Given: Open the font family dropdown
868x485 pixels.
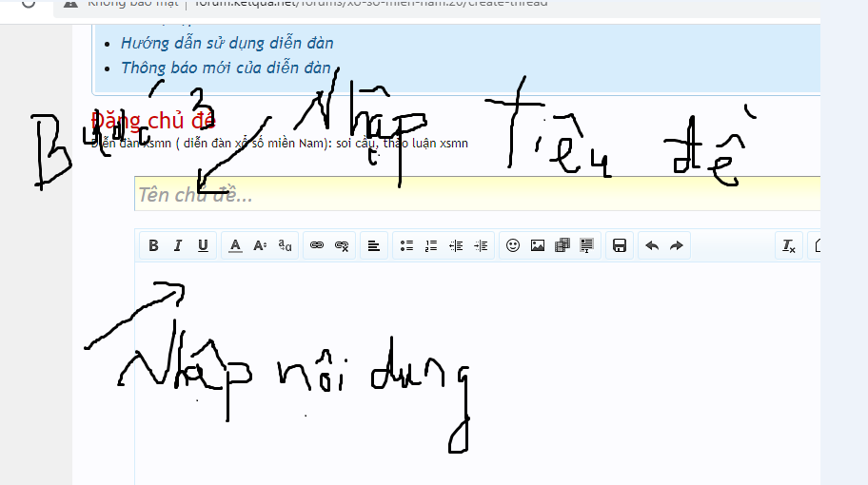Looking at the screenshot, I should pyautogui.click(x=285, y=246).
